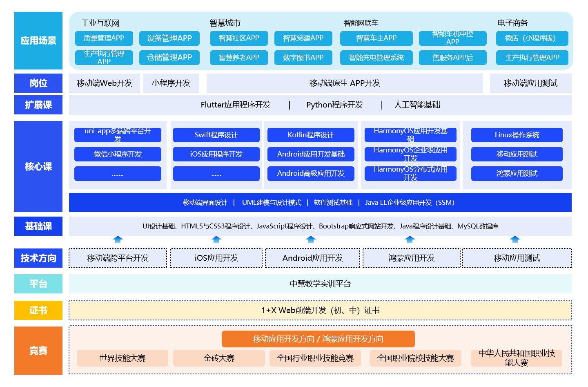Select the 智能充电管理系统 box

pyautogui.click(x=376, y=58)
